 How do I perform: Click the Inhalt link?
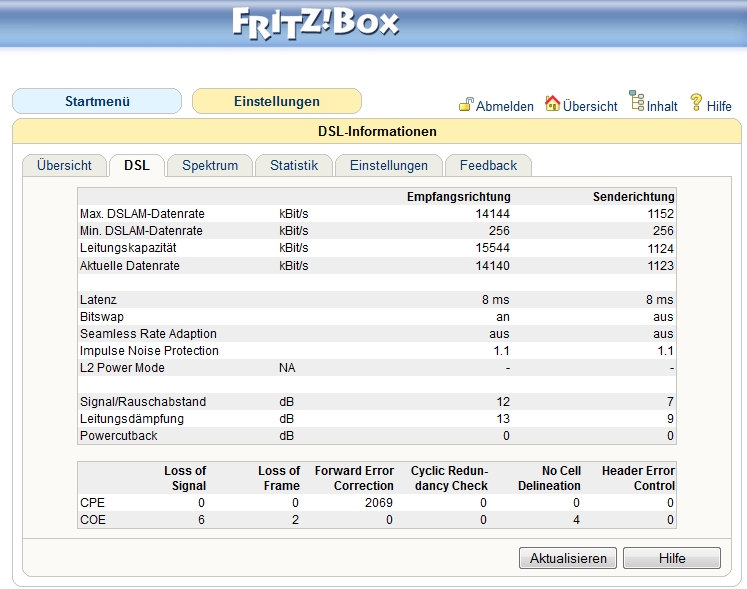coord(662,106)
